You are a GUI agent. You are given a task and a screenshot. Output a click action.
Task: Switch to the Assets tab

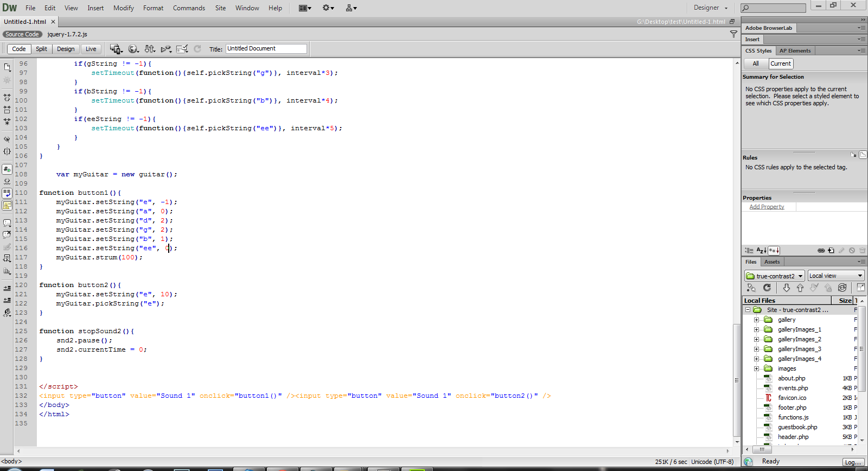point(771,262)
